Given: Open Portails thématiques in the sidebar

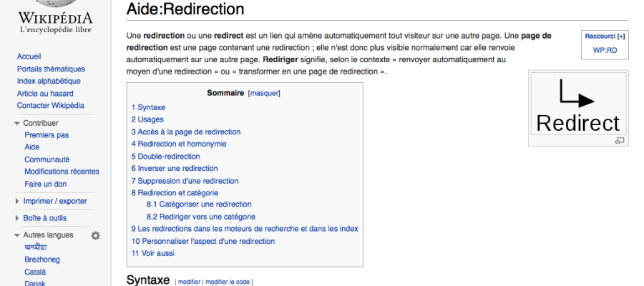Looking at the screenshot, I should click(x=51, y=69).
